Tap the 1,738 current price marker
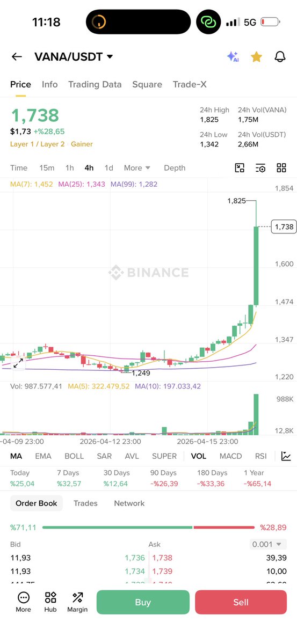This screenshot has height=644, width=297. click(284, 227)
